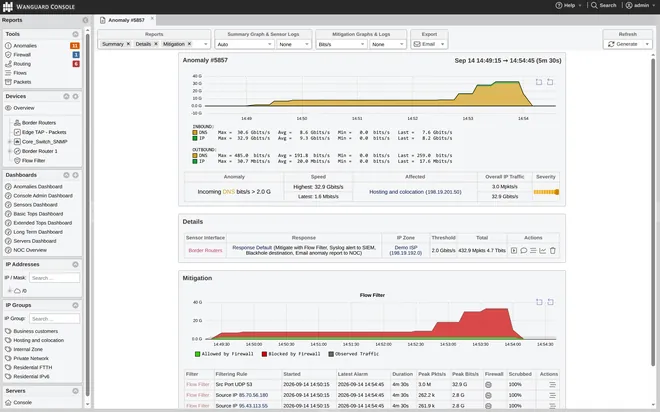Open the Devices Overview item

[24, 108]
